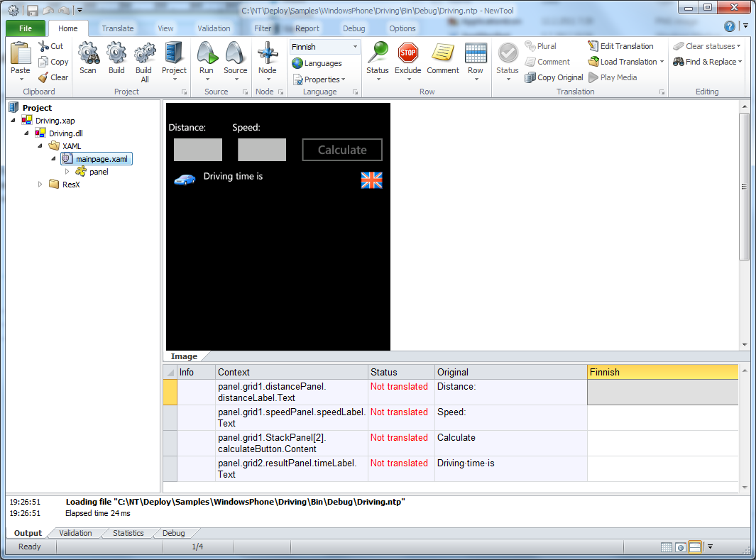
Task: Click the Build All gears icon
Action: tap(143, 53)
